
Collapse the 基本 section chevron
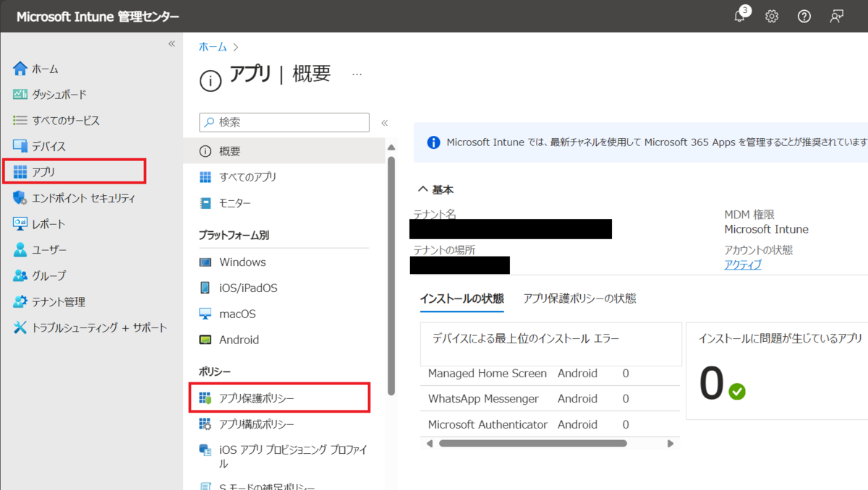point(423,190)
